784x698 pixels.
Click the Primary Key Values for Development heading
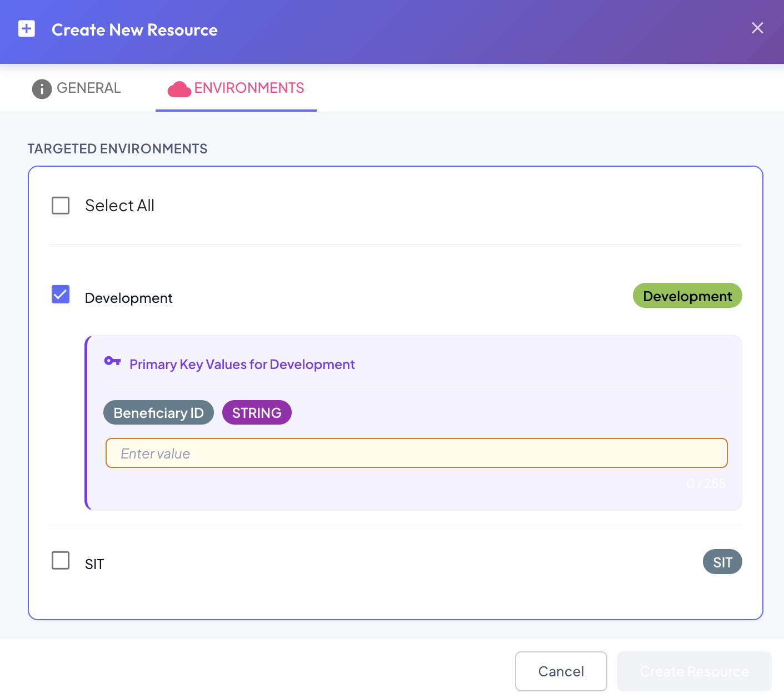click(x=242, y=365)
